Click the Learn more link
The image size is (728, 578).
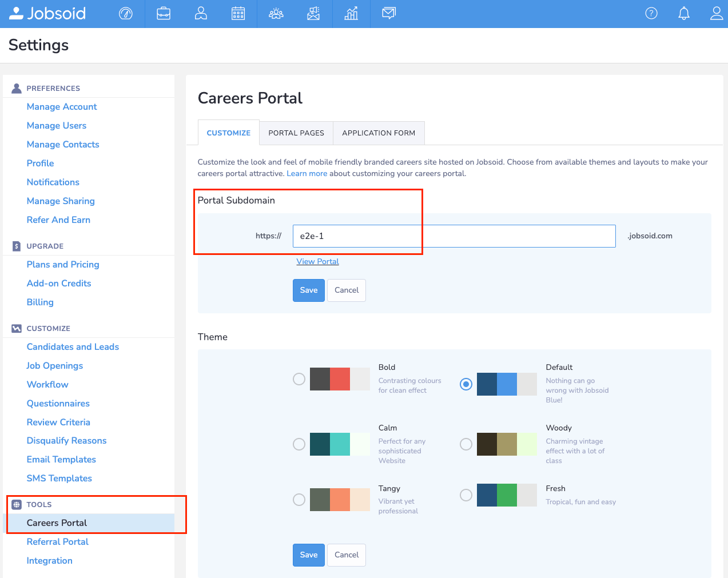coord(307,173)
